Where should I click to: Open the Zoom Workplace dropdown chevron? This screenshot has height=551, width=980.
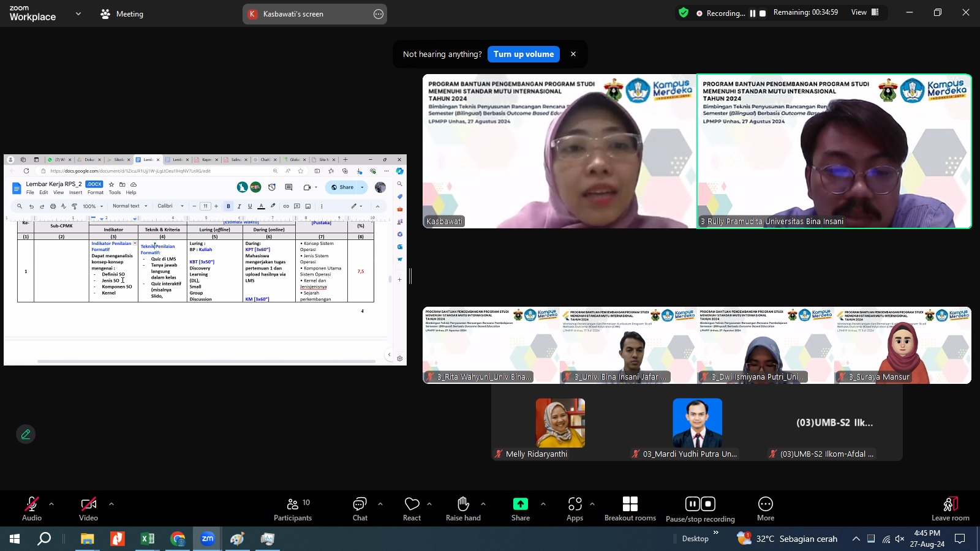(x=78, y=13)
